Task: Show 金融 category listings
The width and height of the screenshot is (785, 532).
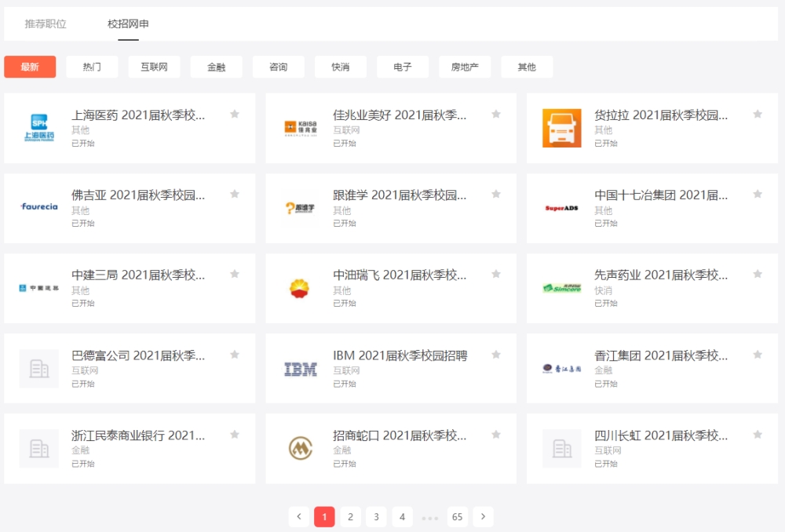Action: point(217,67)
